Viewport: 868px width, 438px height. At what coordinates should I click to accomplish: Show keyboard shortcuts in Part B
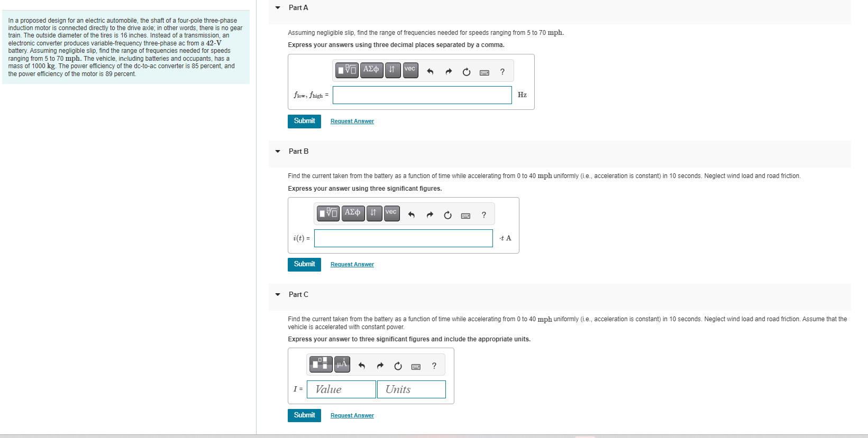coord(465,216)
